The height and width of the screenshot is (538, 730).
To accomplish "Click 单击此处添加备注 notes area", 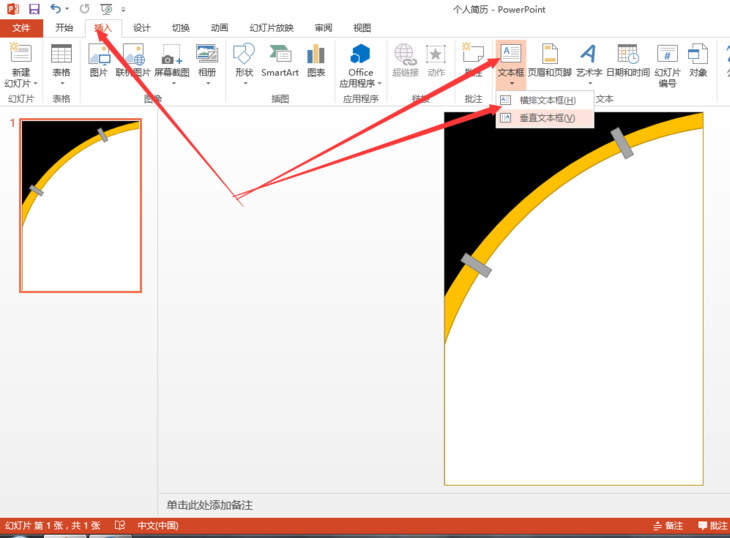I will [x=209, y=505].
